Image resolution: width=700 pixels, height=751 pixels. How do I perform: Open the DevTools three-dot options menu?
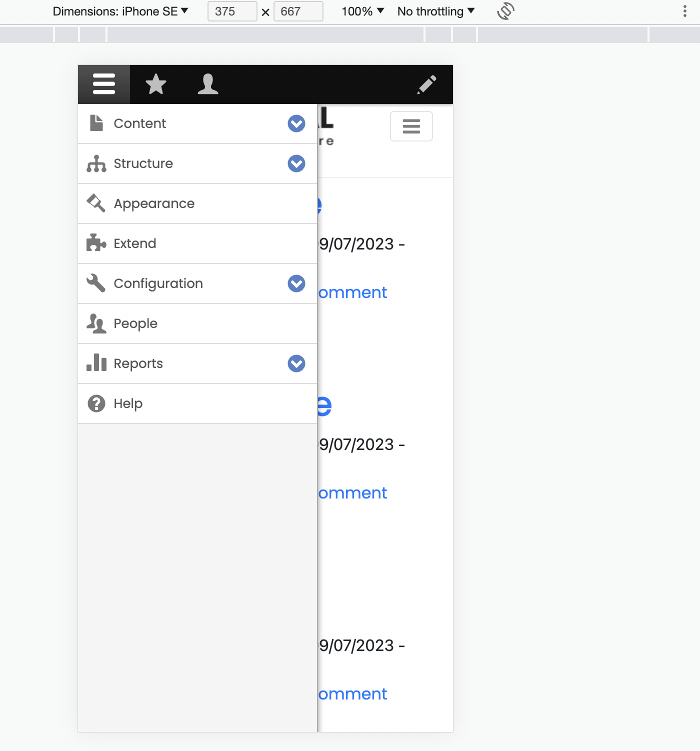[685, 11]
